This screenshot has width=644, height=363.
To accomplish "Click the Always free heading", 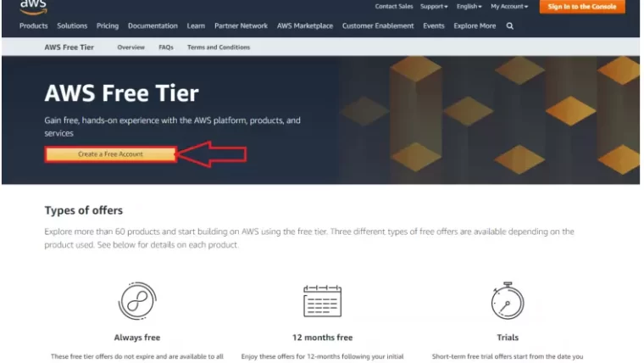I will click(137, 338).
